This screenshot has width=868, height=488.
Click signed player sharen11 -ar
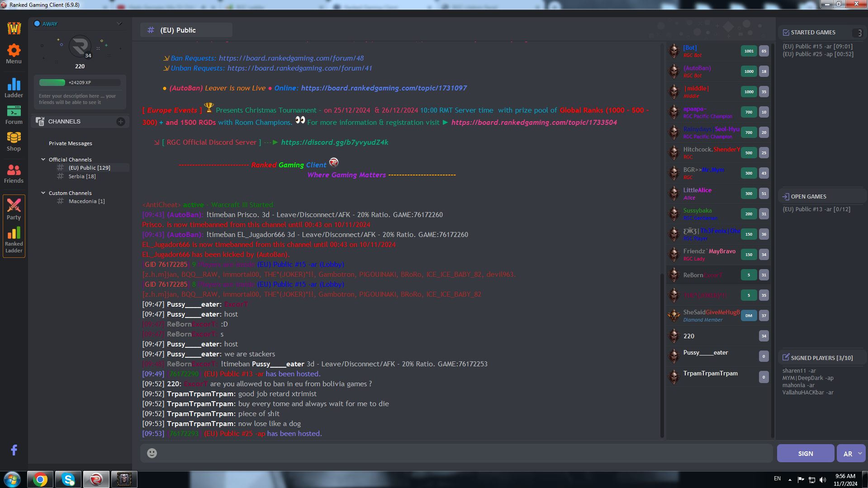pyautogui.click(x=799, y=371)
